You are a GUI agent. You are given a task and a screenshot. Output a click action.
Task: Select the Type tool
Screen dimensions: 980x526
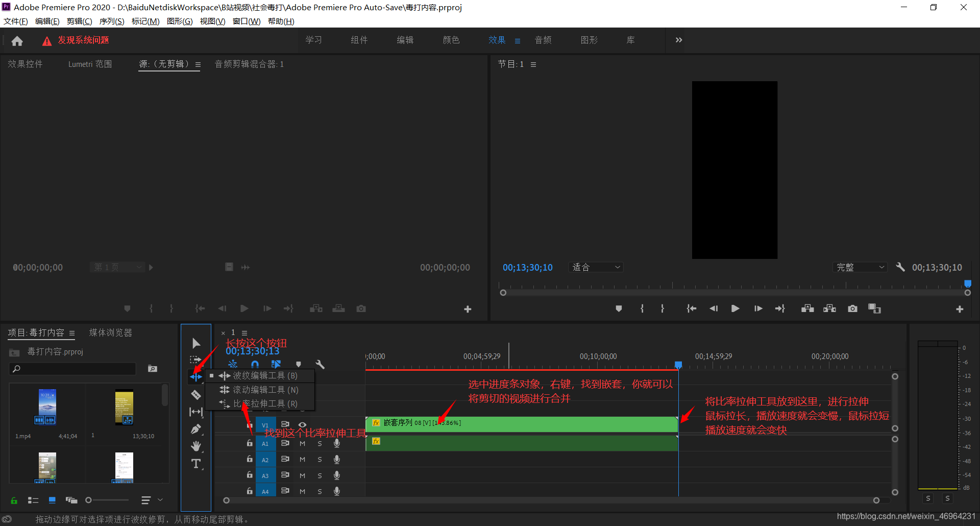click(196, 464)
